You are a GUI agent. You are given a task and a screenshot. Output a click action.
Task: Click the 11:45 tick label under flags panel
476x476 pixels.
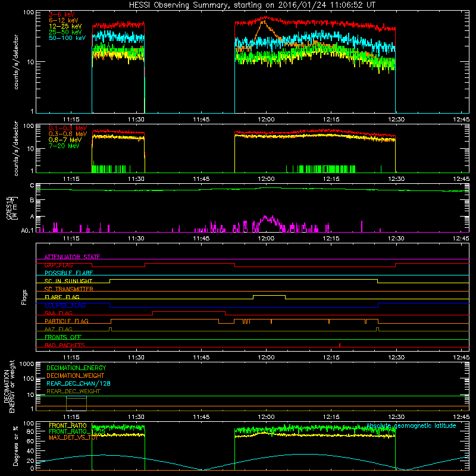point(201,358)
